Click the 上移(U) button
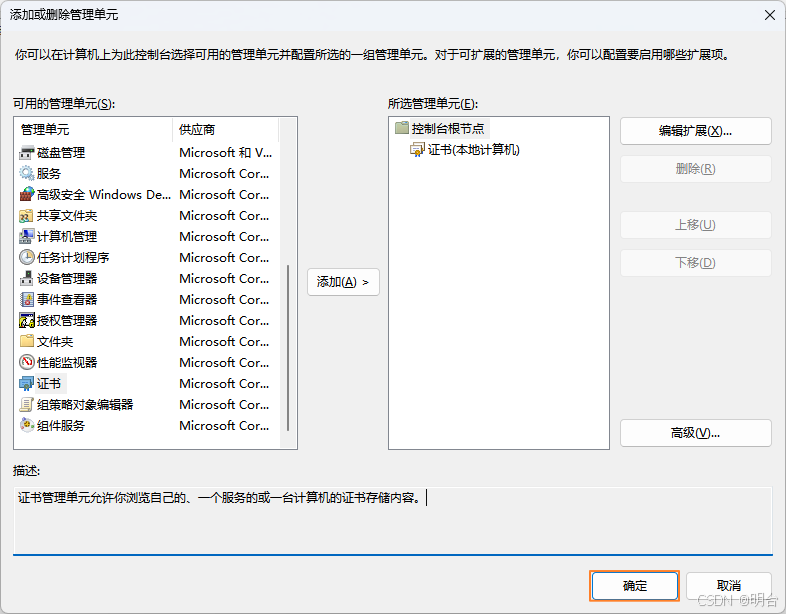The height and width of the screenshot is (614, 786). pyautogui.click(x=695, y=225)
